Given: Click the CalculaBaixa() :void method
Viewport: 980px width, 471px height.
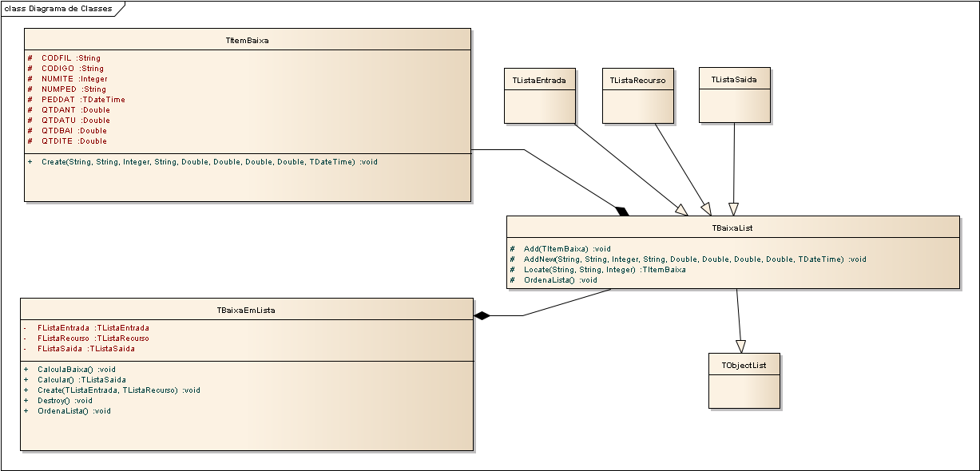Looking at the screenshot, I should coord(77,370).
